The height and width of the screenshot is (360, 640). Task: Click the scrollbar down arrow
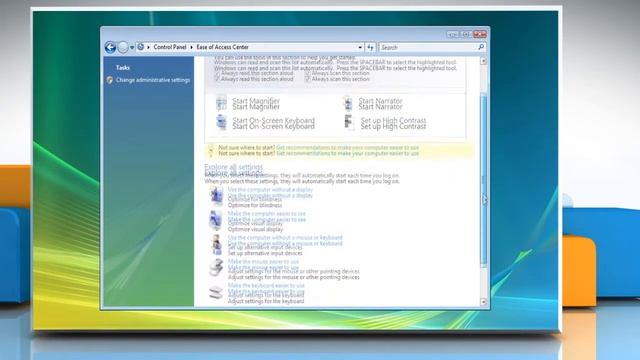click(483, 302)
